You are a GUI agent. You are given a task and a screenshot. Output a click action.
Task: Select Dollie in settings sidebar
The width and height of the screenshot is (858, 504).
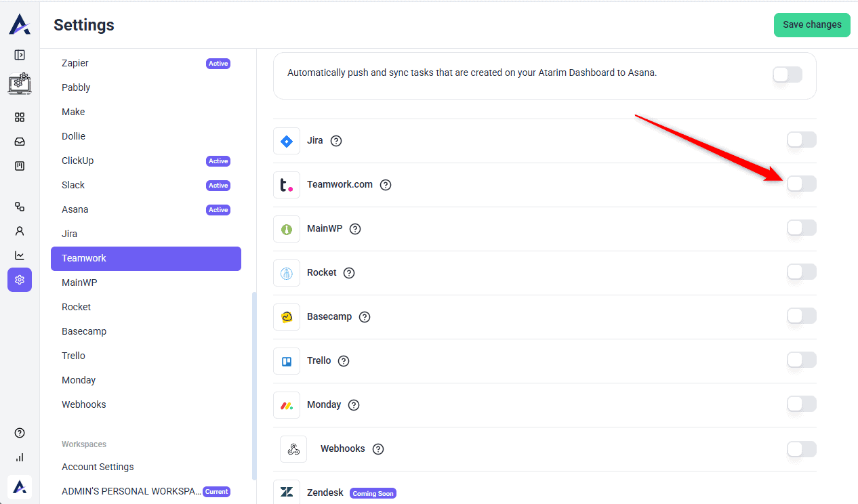point(146,136)
